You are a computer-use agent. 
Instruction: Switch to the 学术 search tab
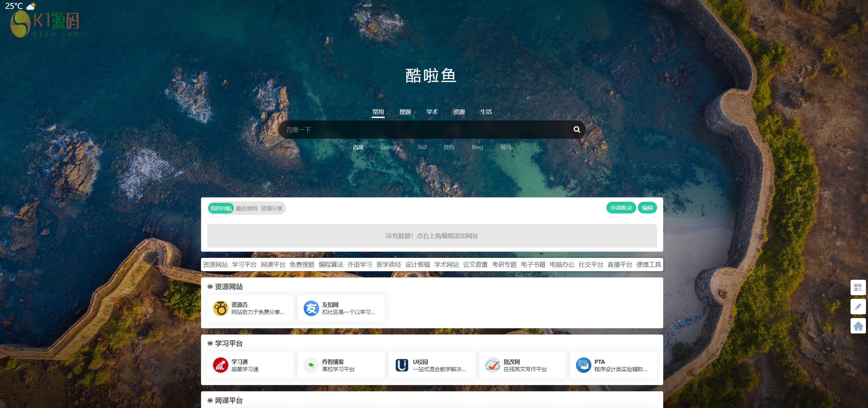pos(432,112)
